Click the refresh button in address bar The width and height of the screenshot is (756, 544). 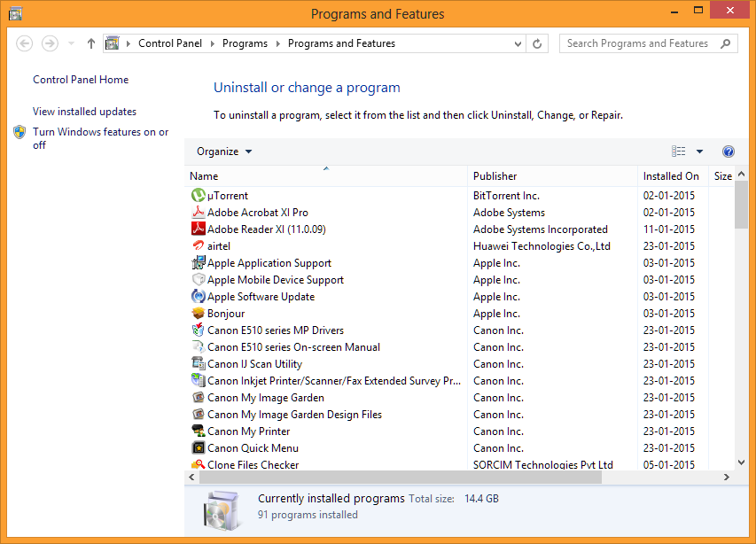pos(537,43)
